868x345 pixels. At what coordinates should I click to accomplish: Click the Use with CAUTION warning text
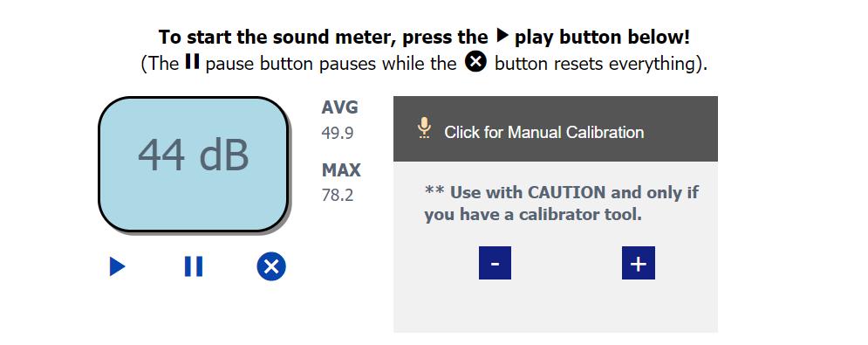tap(561, 192)
